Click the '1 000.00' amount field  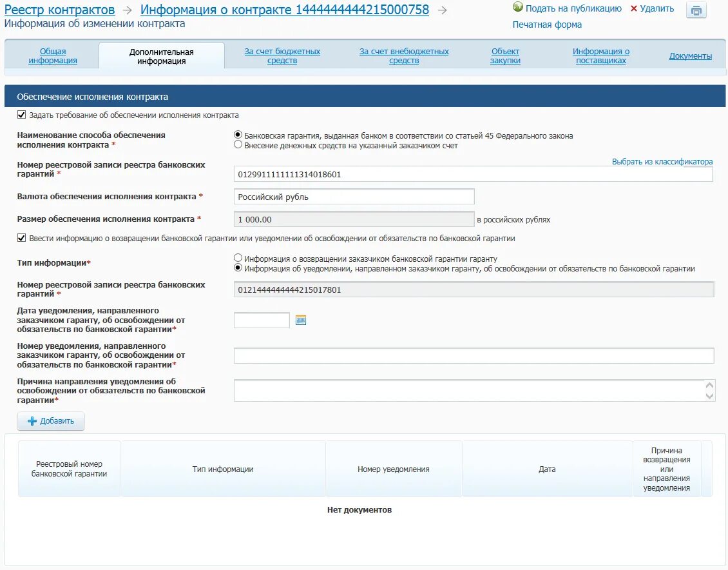click(x=354, y=219)
